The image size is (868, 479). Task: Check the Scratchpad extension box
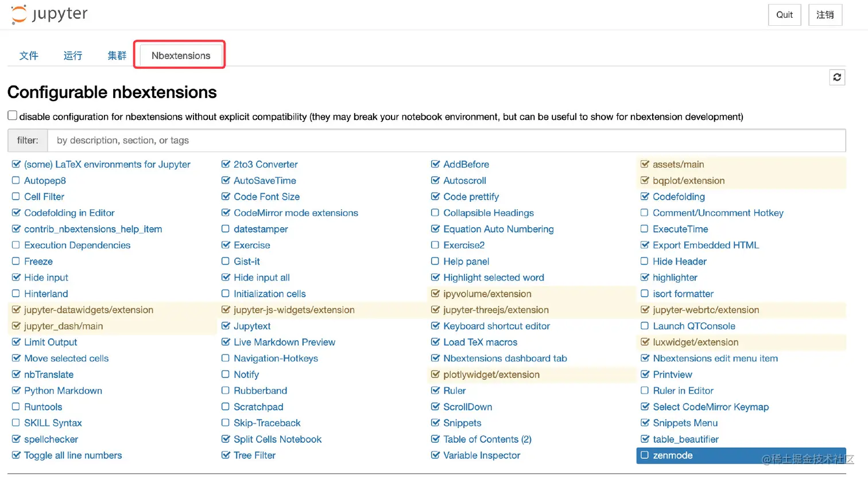click(x=226, y=406)
